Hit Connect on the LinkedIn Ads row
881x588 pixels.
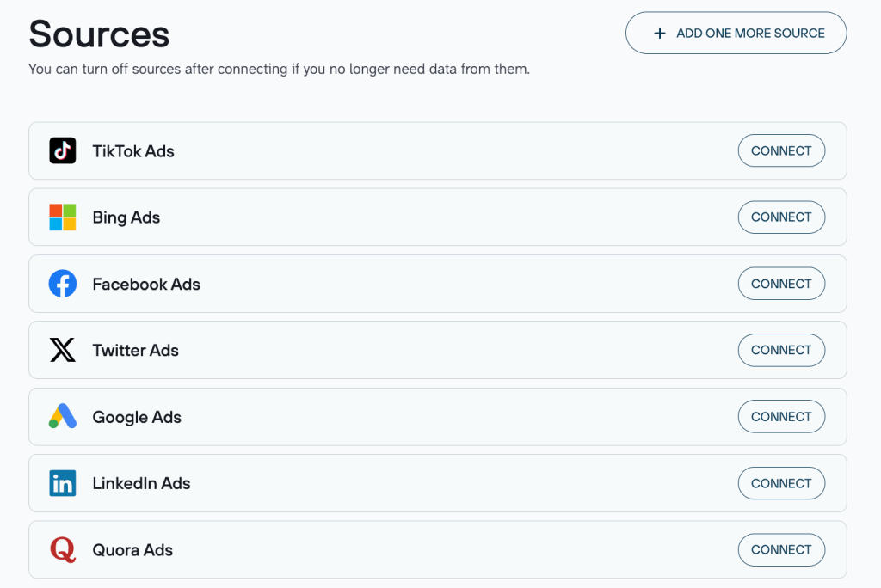point(780,483)
